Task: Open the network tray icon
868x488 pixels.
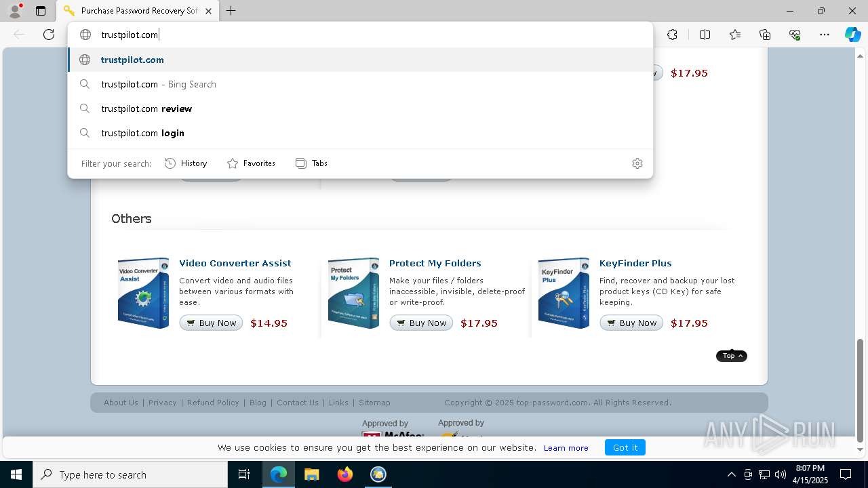Action: (764, 474)
